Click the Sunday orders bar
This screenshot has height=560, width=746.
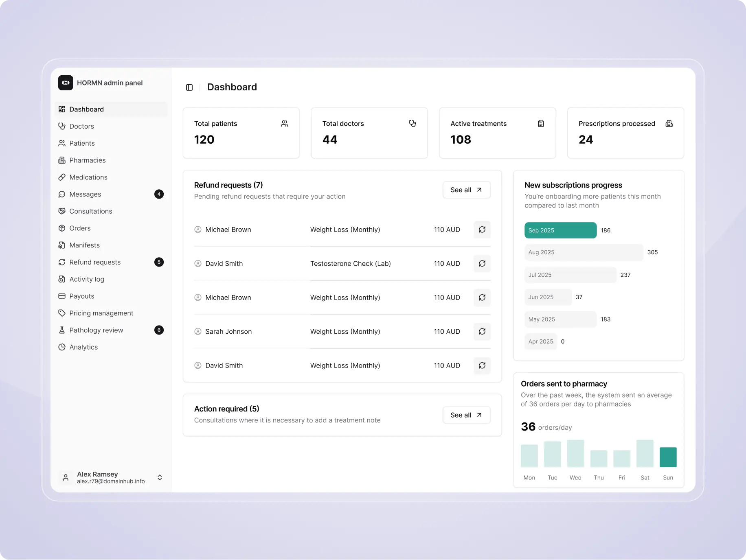click(x=668, y=457)
